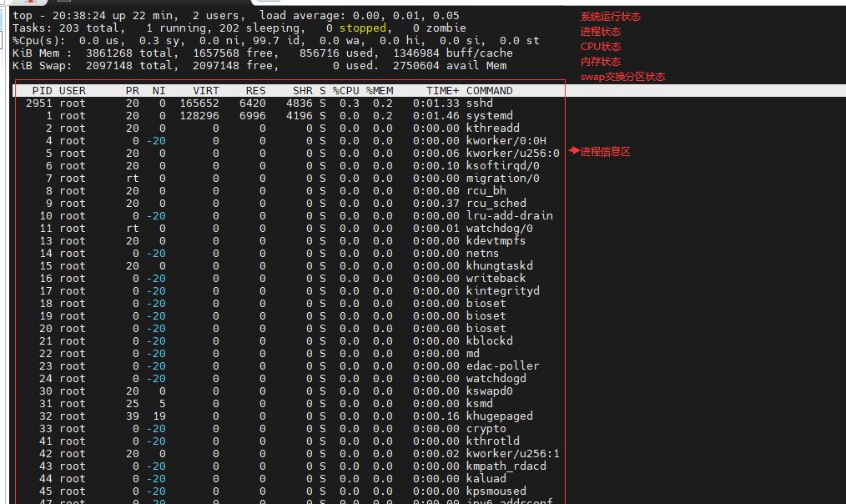Click the TIME+ column header
Image resolution: width=846 pixels, height=504 pixels.
coord(443,91)
